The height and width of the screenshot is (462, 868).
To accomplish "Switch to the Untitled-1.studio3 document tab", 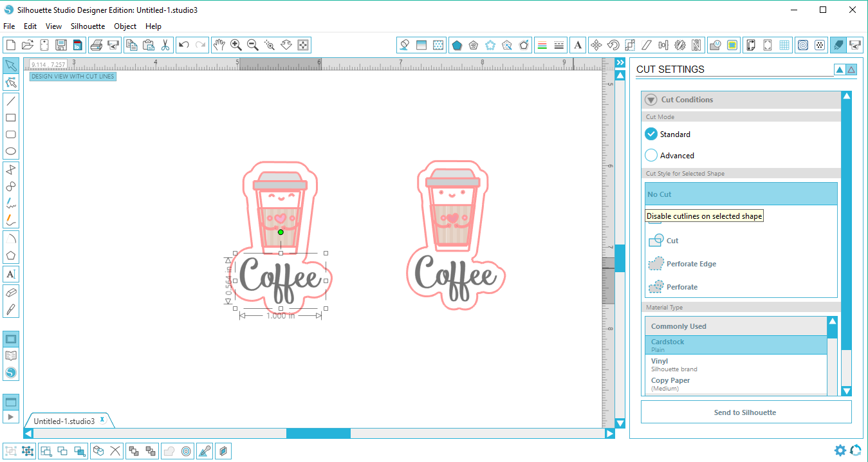I will tap(64, 421).
